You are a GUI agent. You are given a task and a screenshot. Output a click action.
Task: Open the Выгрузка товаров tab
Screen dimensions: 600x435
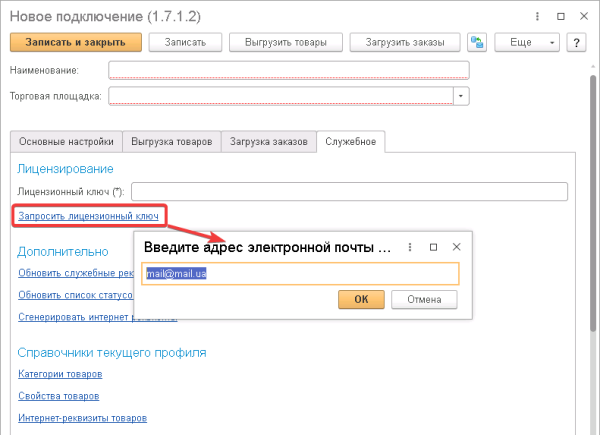(171, 142)
